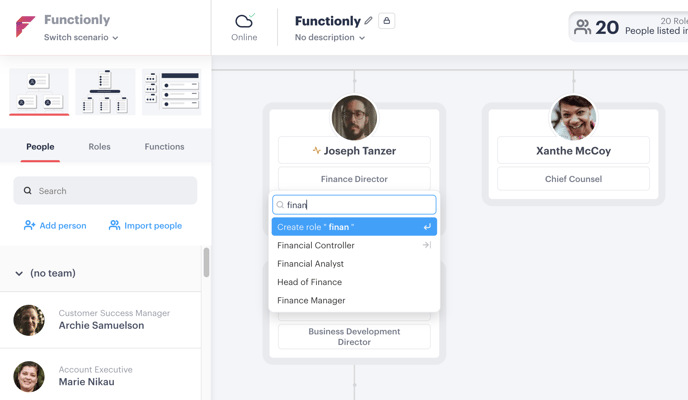
Task: Click the sidebar people Search field
Action: tap(105, 191)
